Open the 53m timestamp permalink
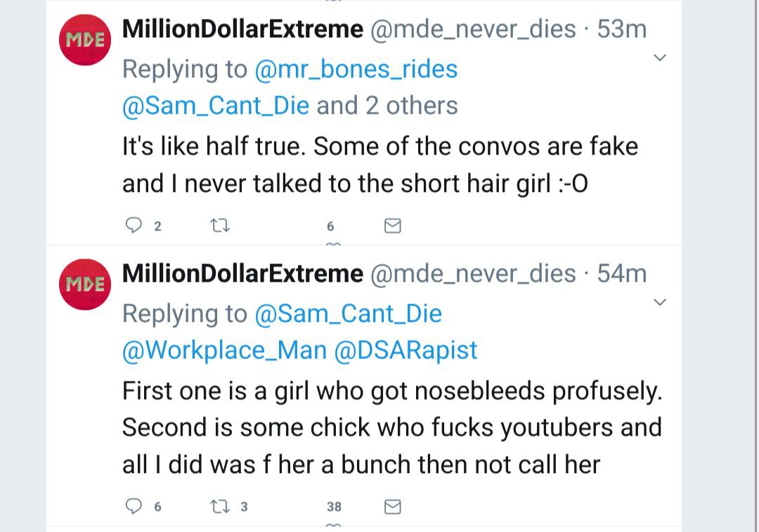Image resolution: width=759 pixels, height=532 pixels. (x=622, y=30)
